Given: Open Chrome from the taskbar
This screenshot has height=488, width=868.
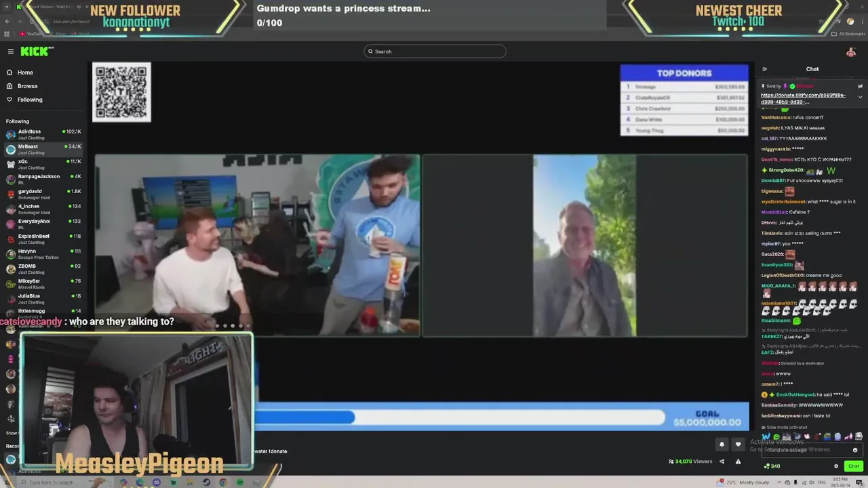Looking at the screenshot, I should click(223, 483).
